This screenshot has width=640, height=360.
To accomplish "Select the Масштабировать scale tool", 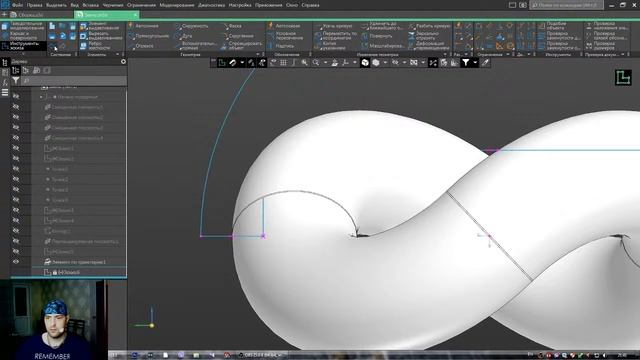I will pyautogui.click(x=383, y=46).
